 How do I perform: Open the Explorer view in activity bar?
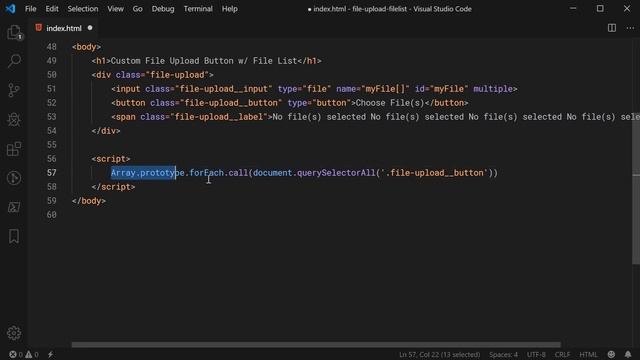(x=14, y=32)
